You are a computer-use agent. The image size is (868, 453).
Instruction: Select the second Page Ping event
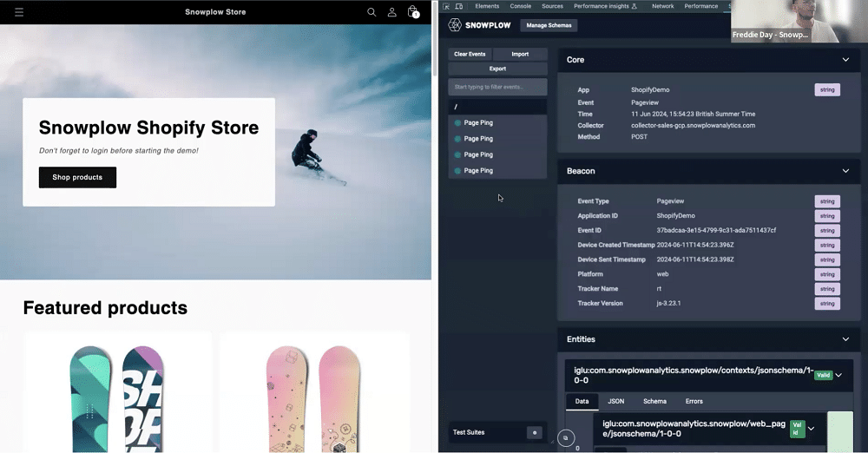click(x=497, y=139)
